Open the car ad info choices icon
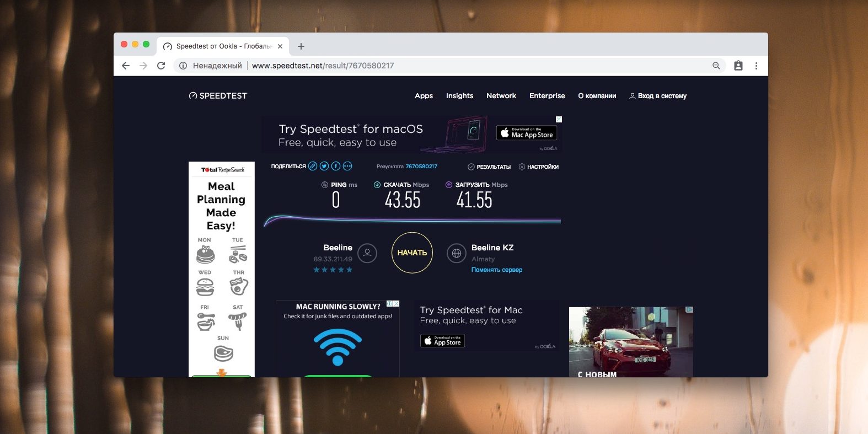 point(689,310)
